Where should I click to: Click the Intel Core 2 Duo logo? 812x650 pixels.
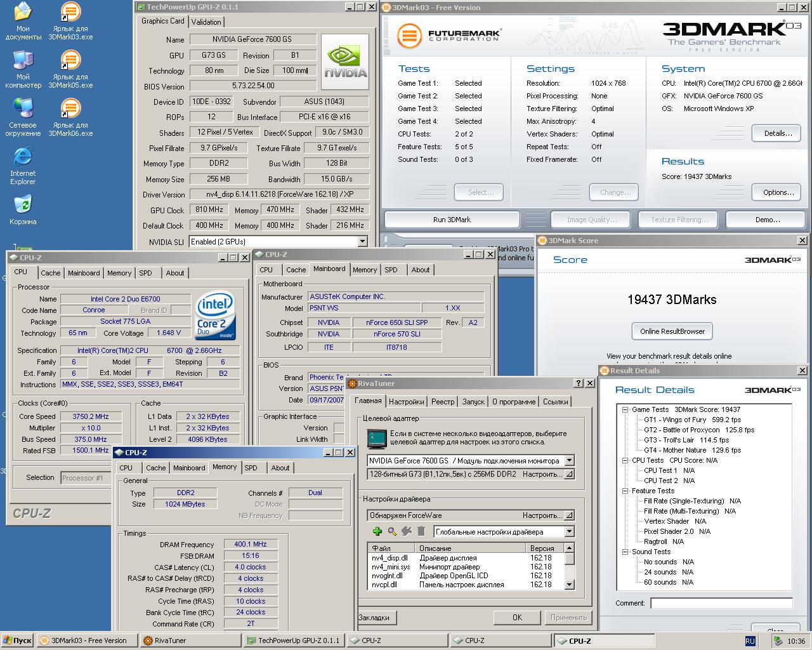pyautogui.click(x=216, y=315)
